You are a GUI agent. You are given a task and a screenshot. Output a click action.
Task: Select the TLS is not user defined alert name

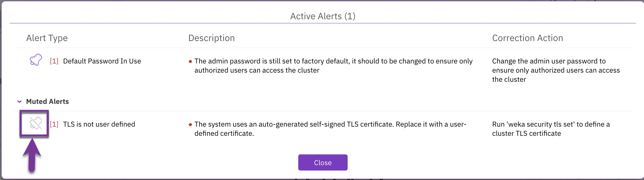coord(99,124)
